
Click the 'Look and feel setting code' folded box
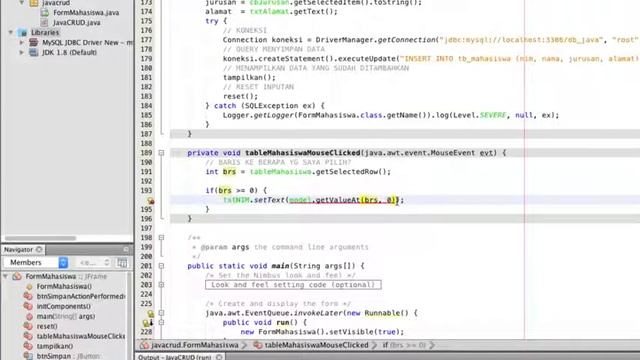coord(293,284)
